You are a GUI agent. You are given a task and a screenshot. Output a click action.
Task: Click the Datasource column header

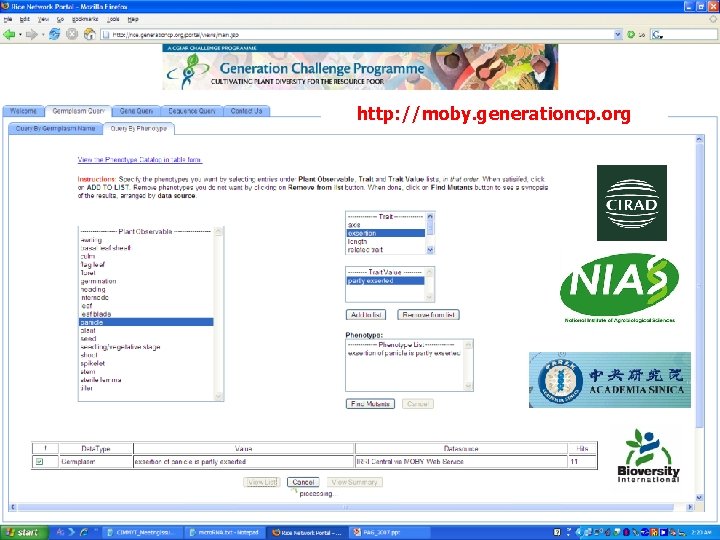click(461, 449)
